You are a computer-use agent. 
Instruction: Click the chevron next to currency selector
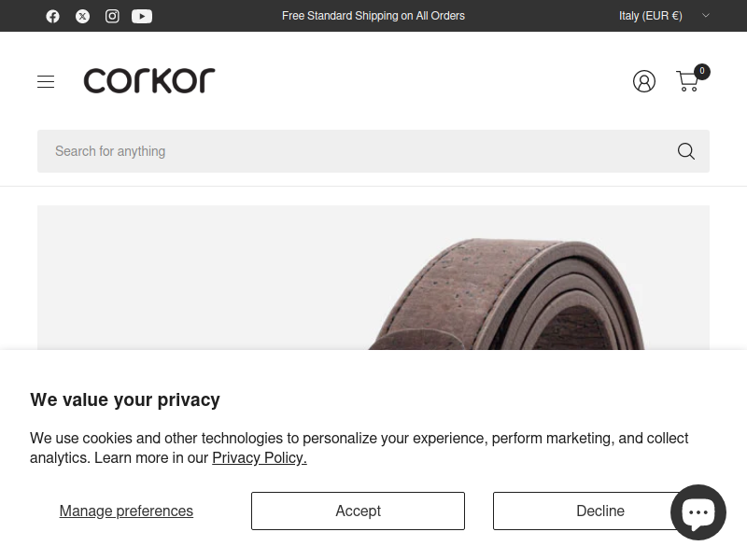point(706,16)
